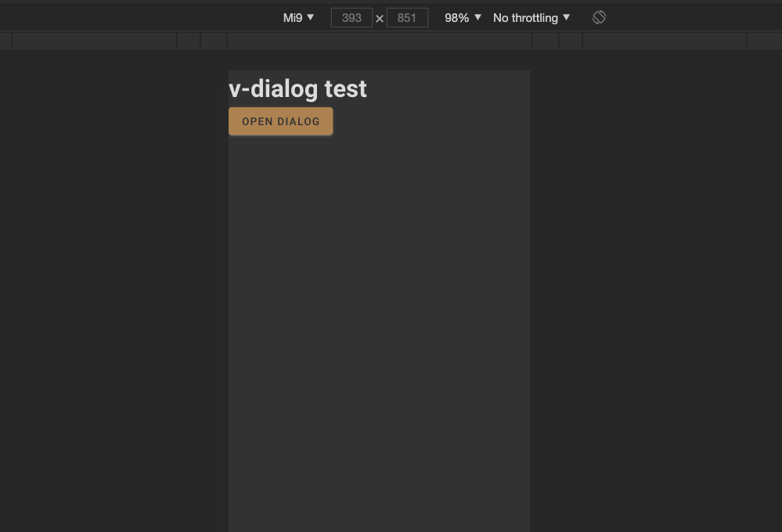Open the Mi9 device dropdown
This screenshot has width=782, height=532.
(298, 18)
